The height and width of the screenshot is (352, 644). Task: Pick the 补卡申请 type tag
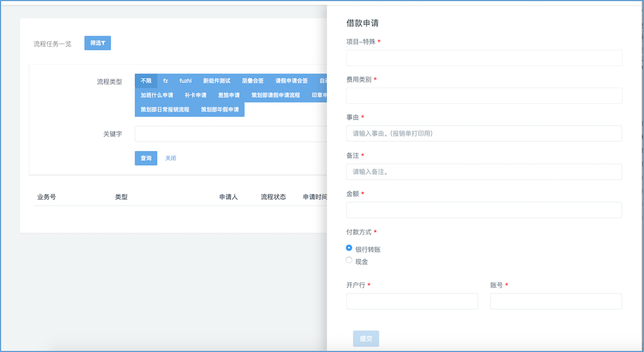pyautogui.click(x=196, y=95)
